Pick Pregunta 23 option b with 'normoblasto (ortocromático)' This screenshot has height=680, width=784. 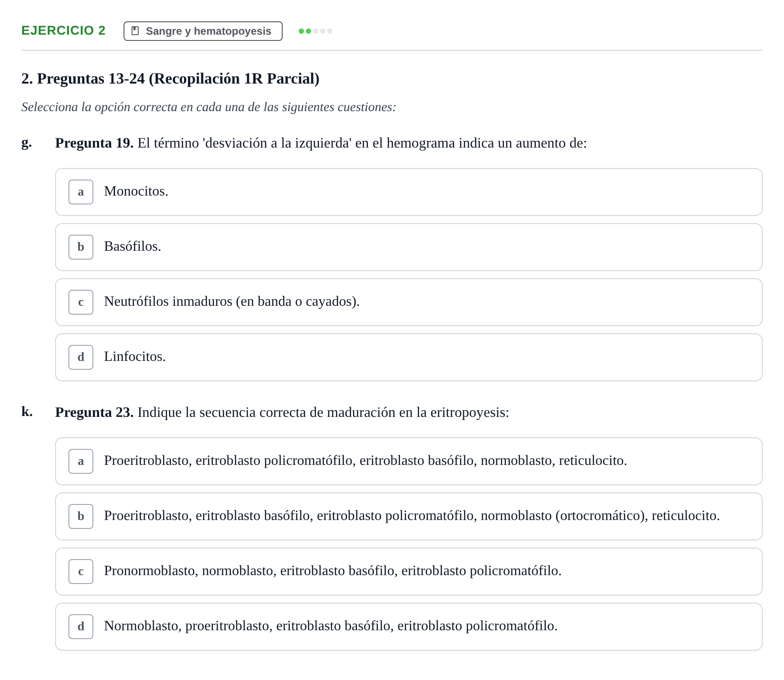click(408, 516)
